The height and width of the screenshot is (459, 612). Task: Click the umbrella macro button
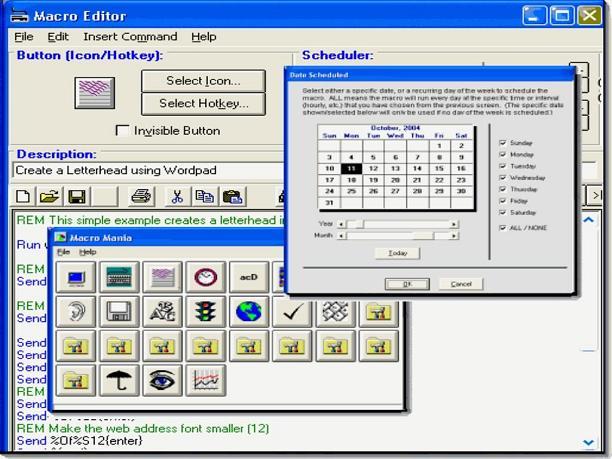tap(119, 380)
